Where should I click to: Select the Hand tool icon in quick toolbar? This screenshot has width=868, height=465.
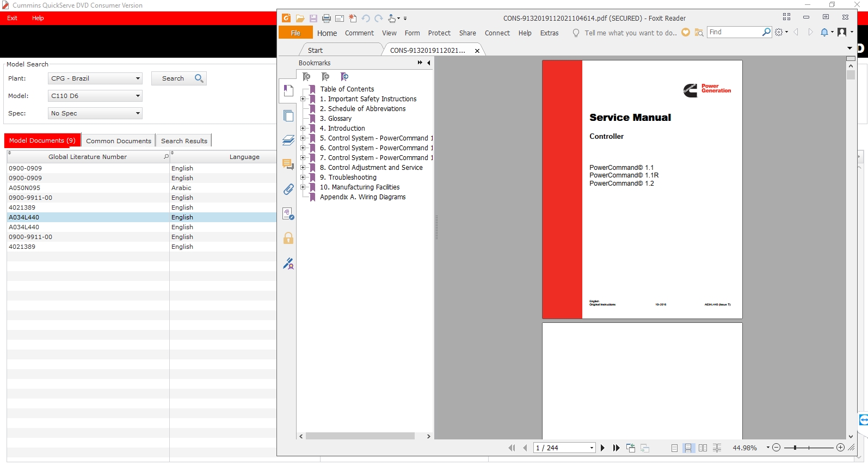[x=392, y=19]
